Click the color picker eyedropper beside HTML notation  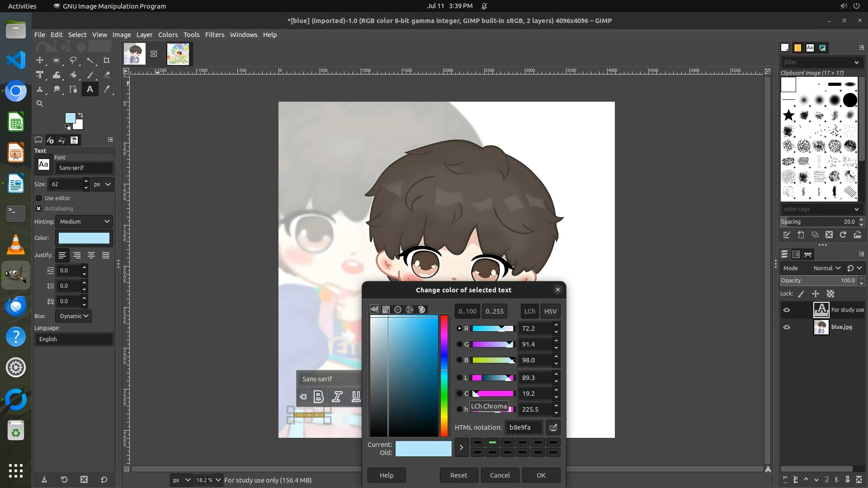pyautogui.click(x=553, y=427)
